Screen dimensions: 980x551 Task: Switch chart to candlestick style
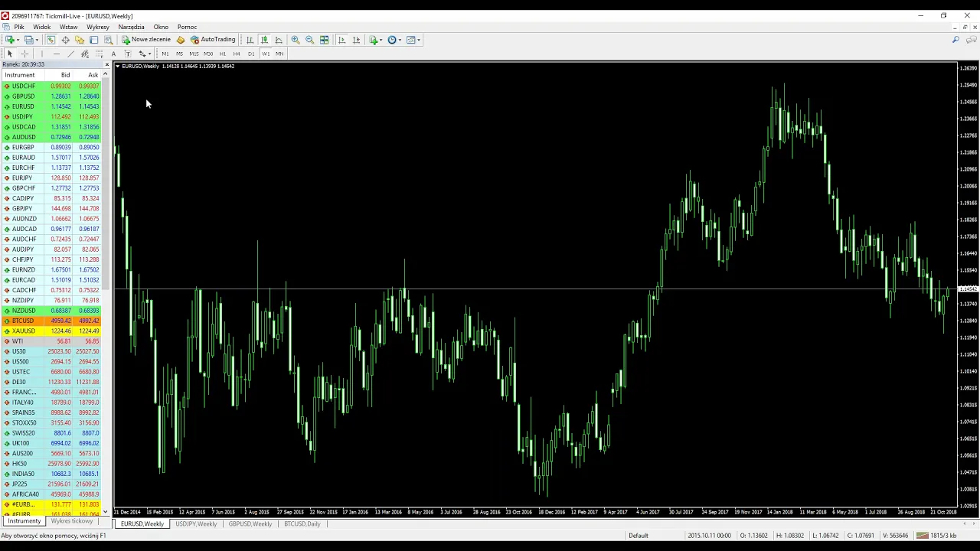265,40
